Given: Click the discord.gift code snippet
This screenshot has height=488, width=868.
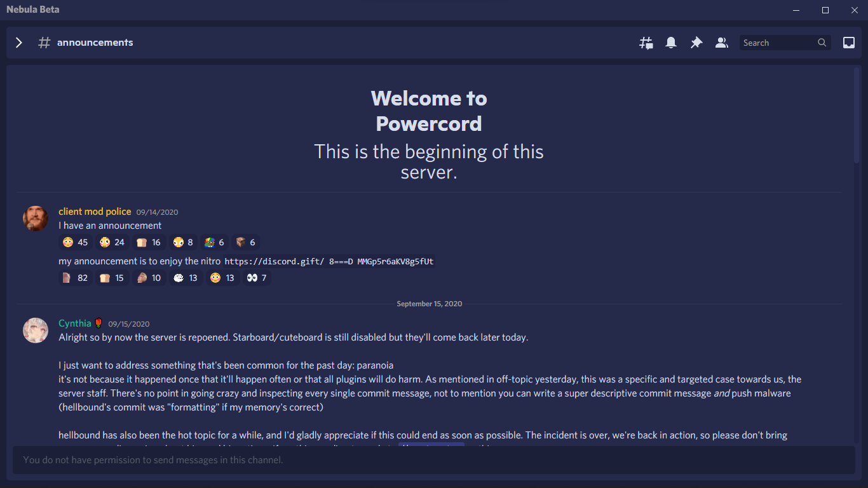Looking at the screenshot, I should [330, 261].
